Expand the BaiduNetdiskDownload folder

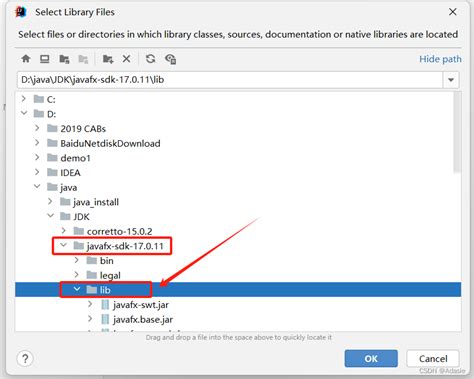37,143
